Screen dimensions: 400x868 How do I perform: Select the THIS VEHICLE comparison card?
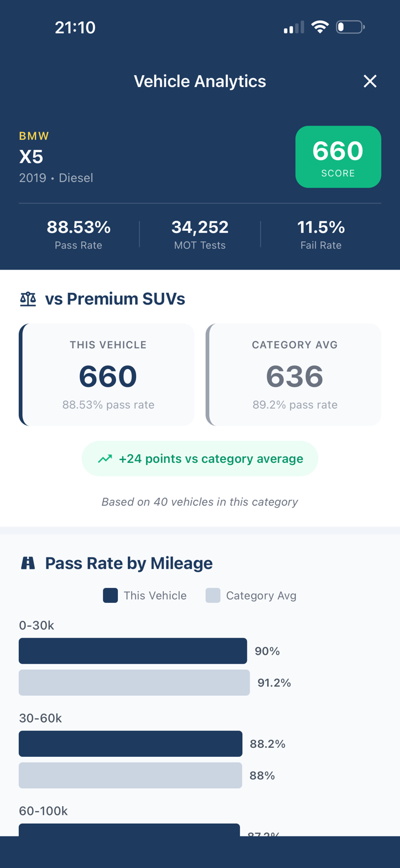click(107, 374)
